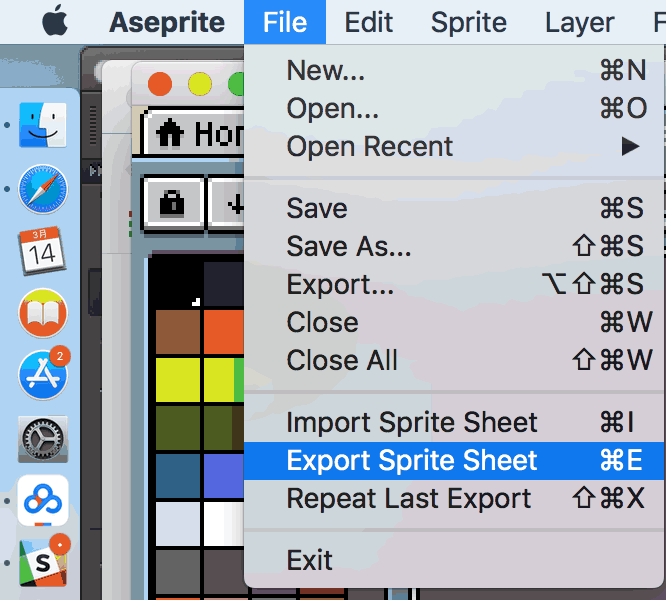This screenshot has width=666, height=600.
Task: Choose Exit from File menu
Action: tap(454, 560)
